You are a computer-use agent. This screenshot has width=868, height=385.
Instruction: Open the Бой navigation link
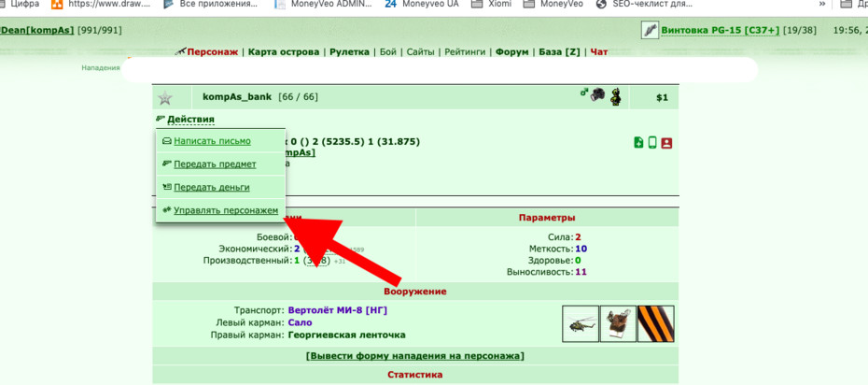coord(388,52)
